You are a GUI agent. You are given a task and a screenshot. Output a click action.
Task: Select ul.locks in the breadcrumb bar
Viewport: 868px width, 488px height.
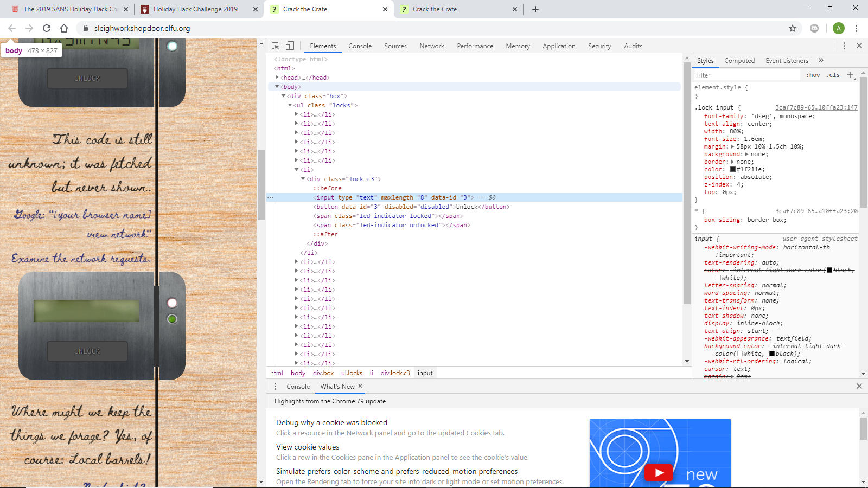(352, 373)
